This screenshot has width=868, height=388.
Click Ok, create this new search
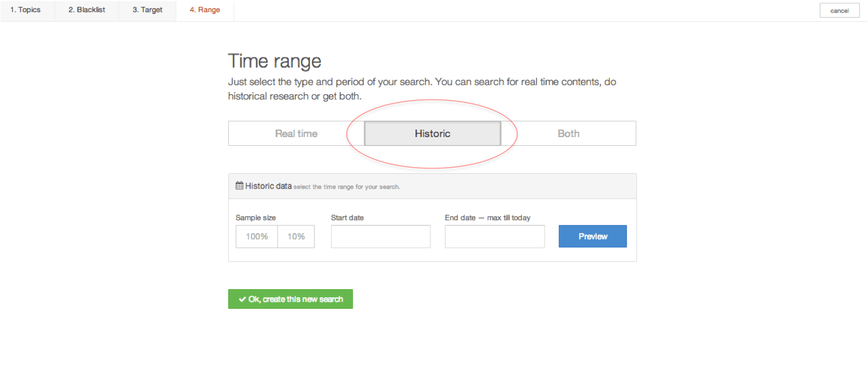(x=291, y=300)
